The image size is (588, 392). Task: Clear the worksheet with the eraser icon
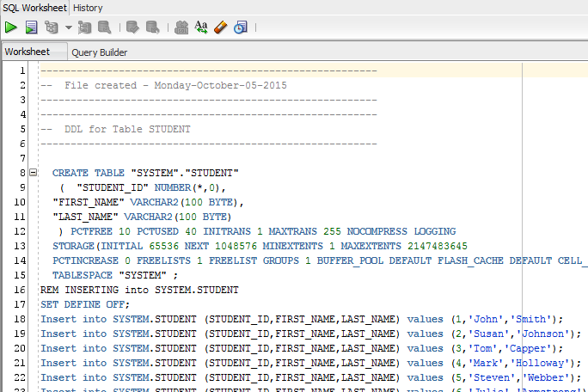coord(221,28)
